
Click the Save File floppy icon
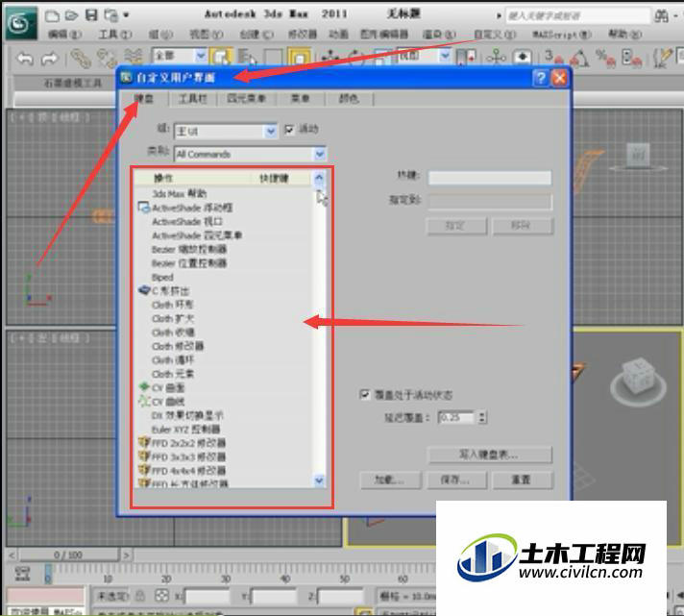coord(91,15)
